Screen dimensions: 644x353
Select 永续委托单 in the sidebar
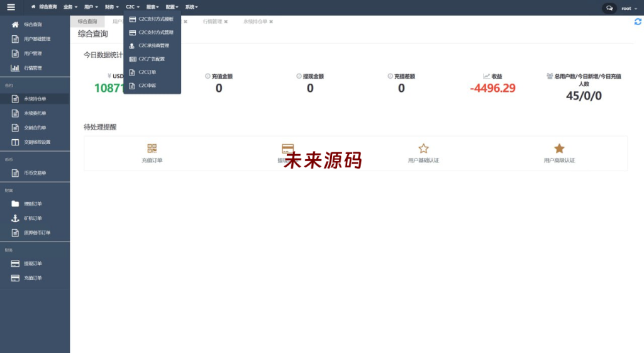[x=35, y=113]
